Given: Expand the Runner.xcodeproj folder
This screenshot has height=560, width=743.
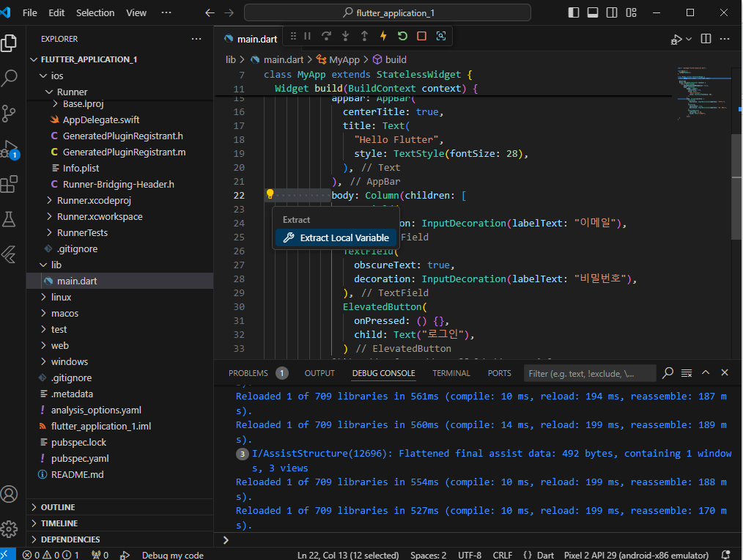Looking at the screenshot, I should pyautogui.click(x=49, y=201).
